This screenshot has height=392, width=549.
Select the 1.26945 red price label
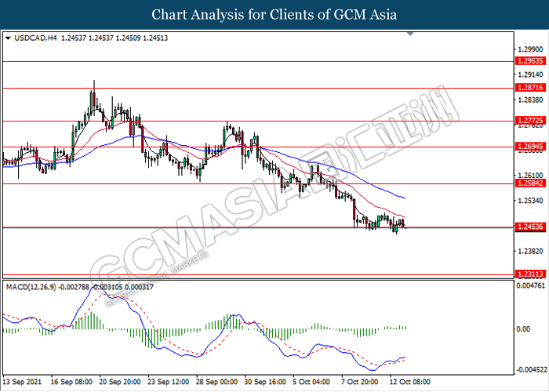click(530, 147)
